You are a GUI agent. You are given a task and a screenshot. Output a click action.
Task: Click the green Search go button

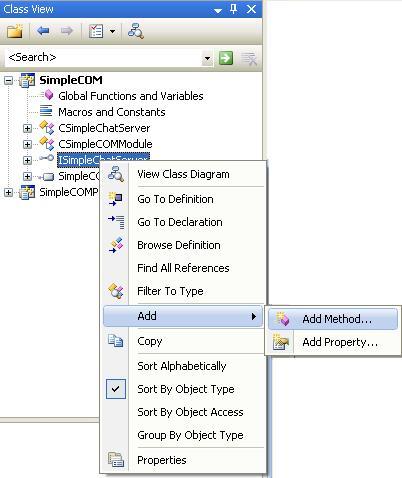tap(226, 58)
